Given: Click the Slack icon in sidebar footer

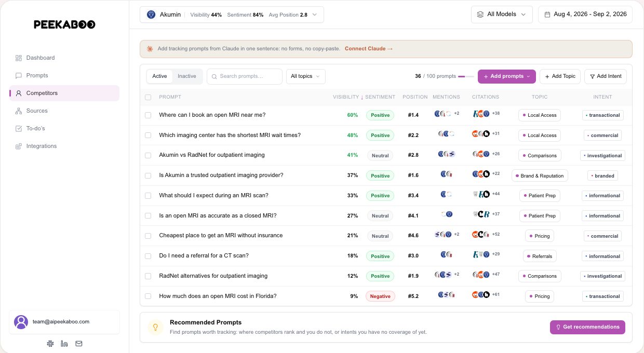Looking at the screenshot, I should pyautogui.click(x=50, y=343).
